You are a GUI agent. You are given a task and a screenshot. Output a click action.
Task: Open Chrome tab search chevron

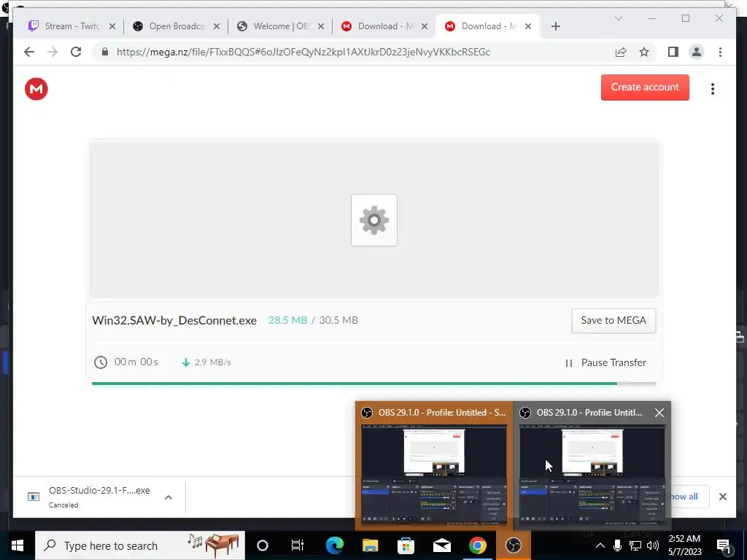(619, 18)
